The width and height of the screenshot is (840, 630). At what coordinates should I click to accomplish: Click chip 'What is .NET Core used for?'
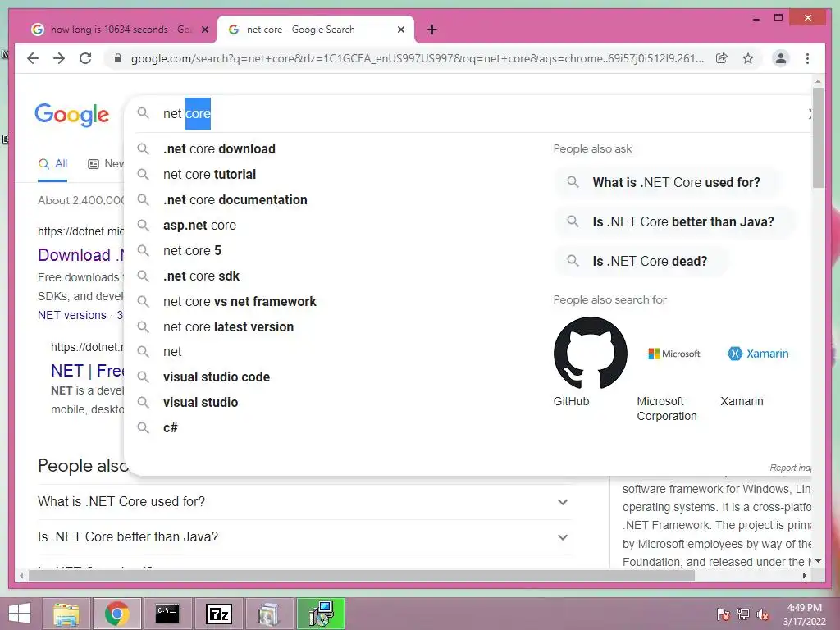667,182
